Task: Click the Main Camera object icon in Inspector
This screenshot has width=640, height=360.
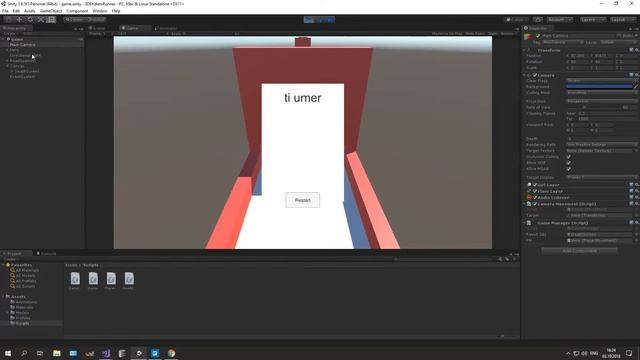Action: coord(528,37)
